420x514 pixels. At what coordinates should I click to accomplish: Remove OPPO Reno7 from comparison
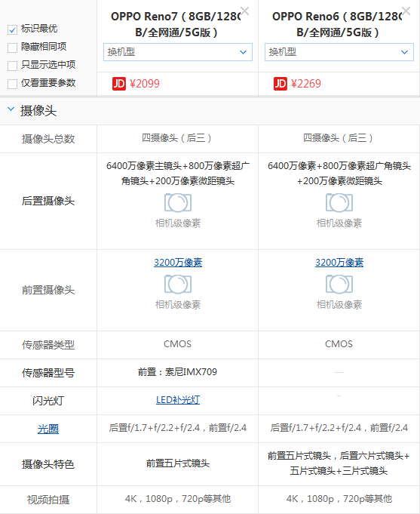click(244, 11)
